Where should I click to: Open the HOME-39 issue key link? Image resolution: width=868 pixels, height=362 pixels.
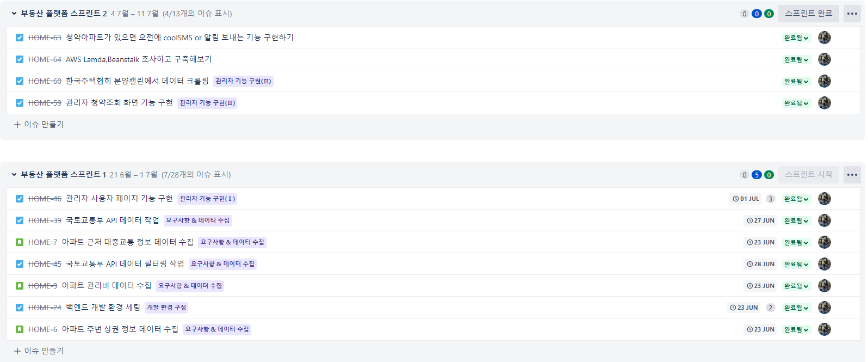point(45,220)
